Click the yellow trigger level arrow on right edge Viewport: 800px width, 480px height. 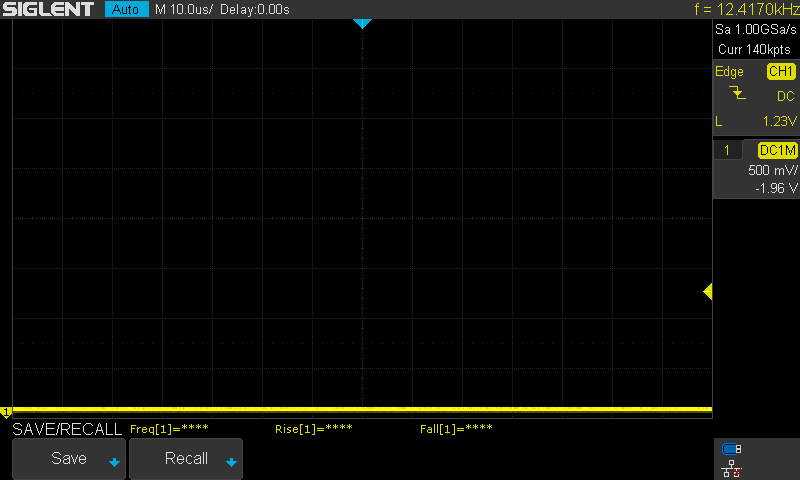708,292
